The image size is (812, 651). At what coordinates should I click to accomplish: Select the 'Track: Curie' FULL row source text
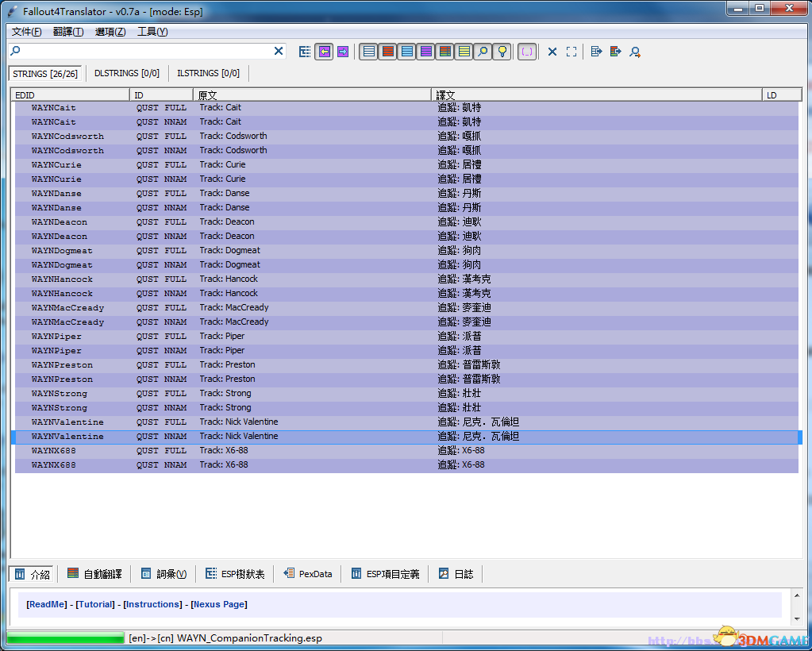click(x=223, y=164)
